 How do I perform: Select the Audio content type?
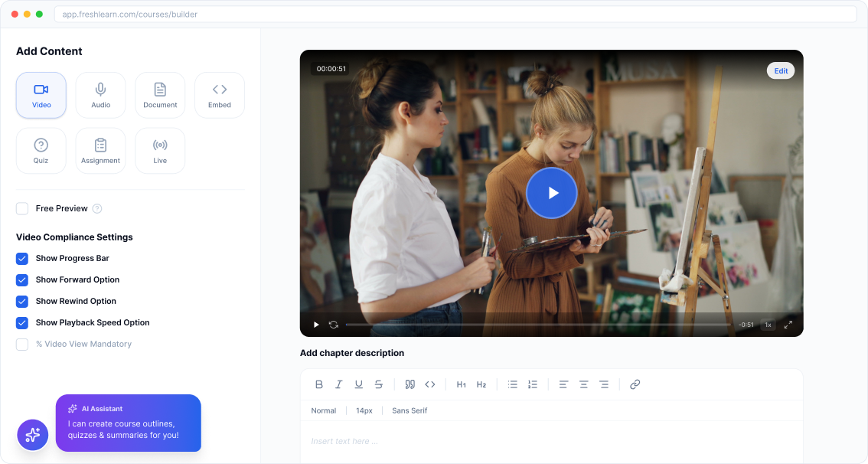101,95
